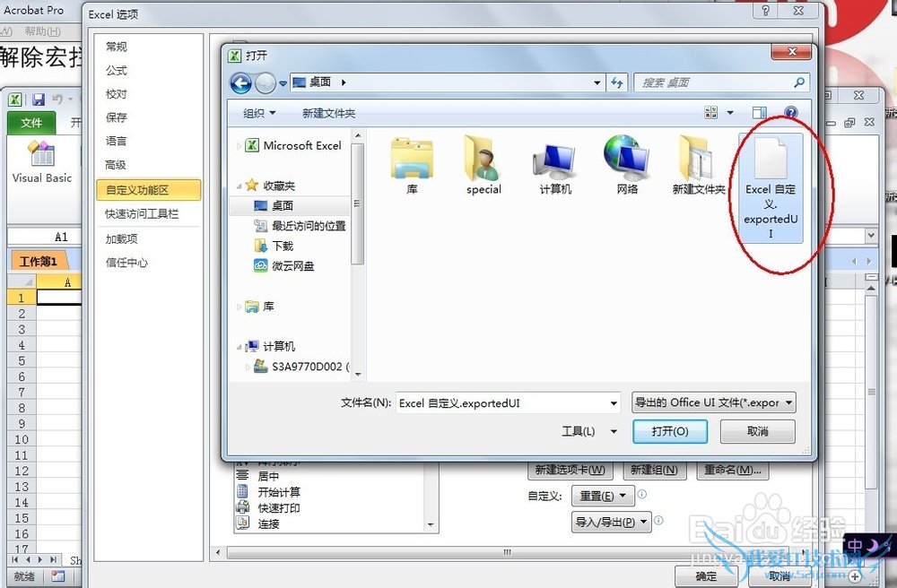Click the 文件 tab in Excel
Screen dimensions: 897x588
point(31,122)
